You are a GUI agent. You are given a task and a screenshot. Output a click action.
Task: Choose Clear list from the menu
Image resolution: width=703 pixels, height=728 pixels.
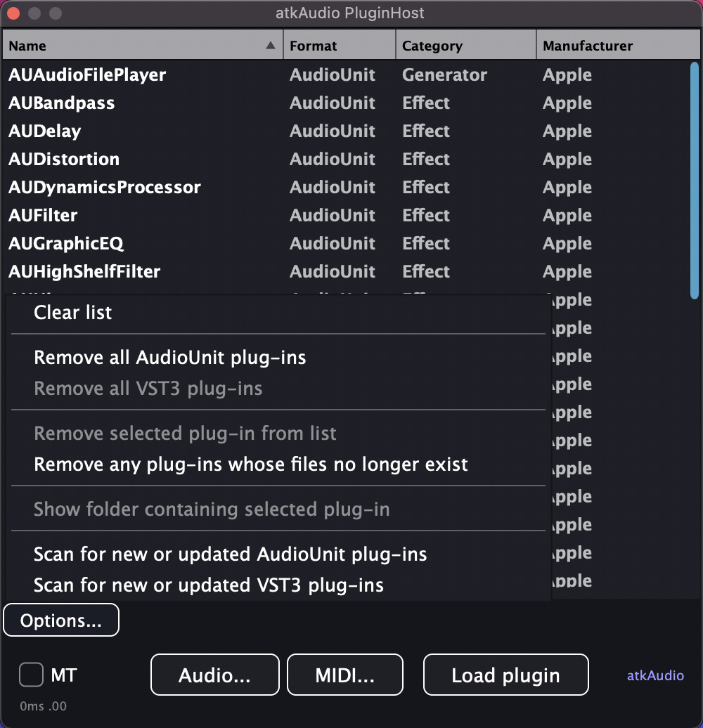(73, 313)
